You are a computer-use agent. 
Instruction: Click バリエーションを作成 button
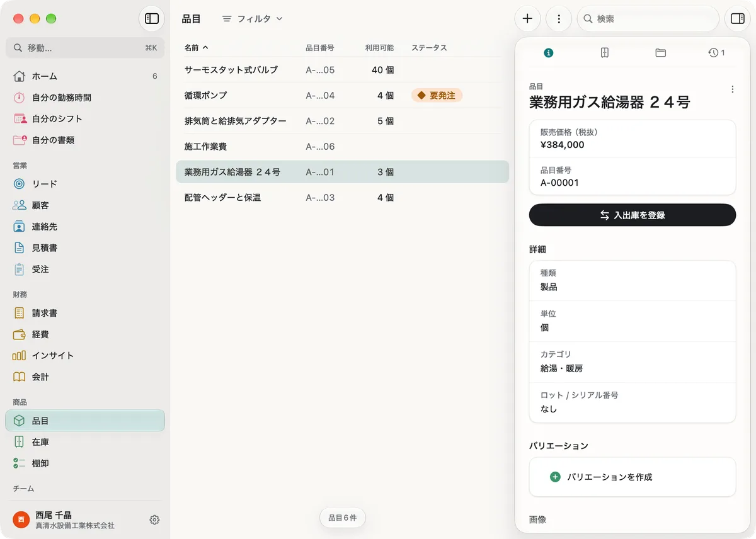pyautogui.click(x=633, y=477)
